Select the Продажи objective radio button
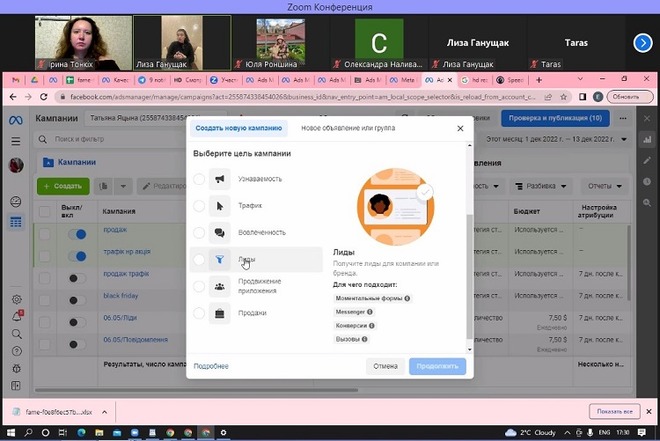Viewport: 660px width, 441px height. pos(200,313)
